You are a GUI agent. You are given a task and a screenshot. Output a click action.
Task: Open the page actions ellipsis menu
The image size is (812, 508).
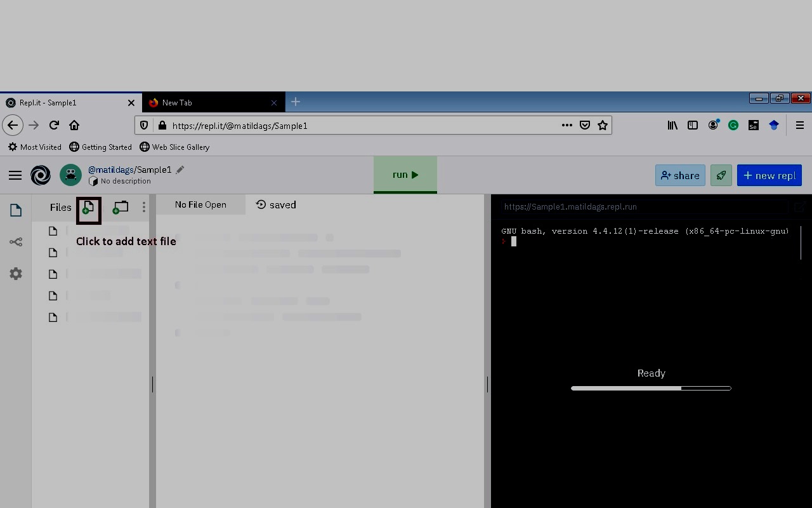pos(566,125)
